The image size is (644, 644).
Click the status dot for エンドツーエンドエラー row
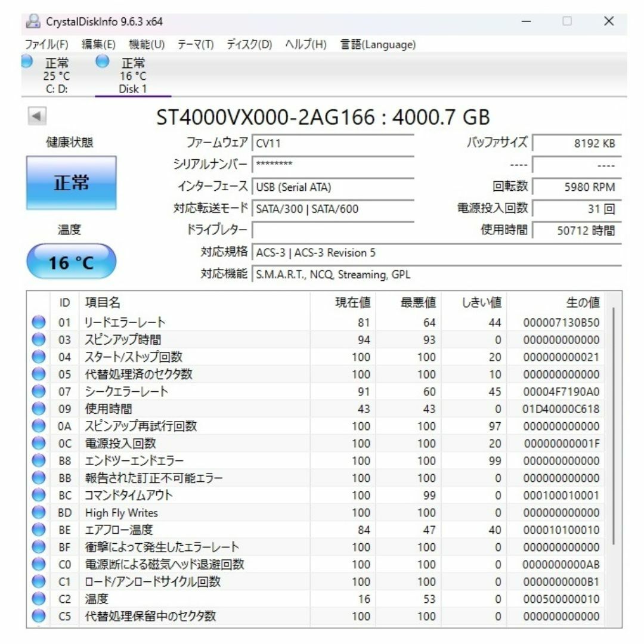[39, 460]
